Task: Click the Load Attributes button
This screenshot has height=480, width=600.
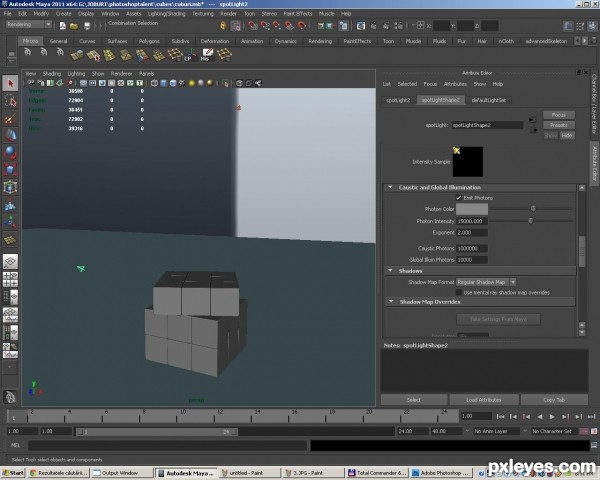Action: pyautogui.click(x=484, y=400)
